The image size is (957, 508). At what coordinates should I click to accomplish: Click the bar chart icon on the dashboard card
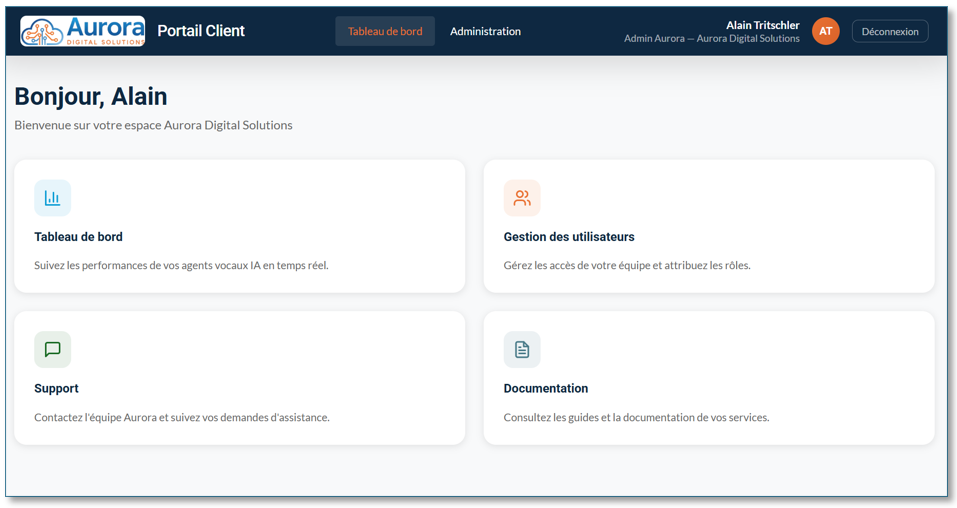[x=52, y=198]
